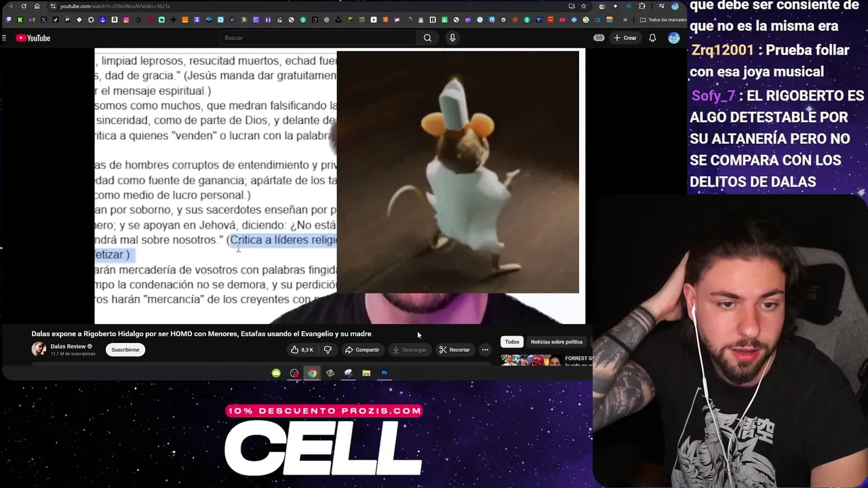Click the Descargar download button
This screenshot has height=488, width=868.
pyautogui.click(x=409, y=350)
